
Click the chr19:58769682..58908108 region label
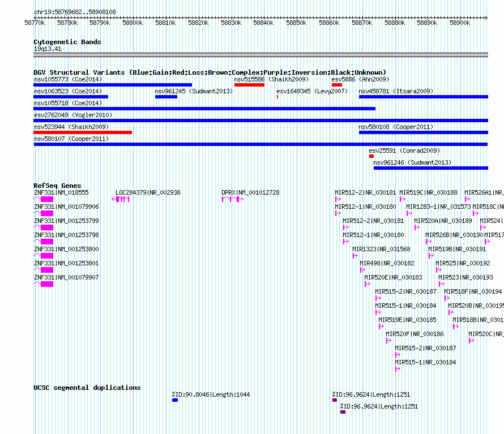tap(75, 12)
